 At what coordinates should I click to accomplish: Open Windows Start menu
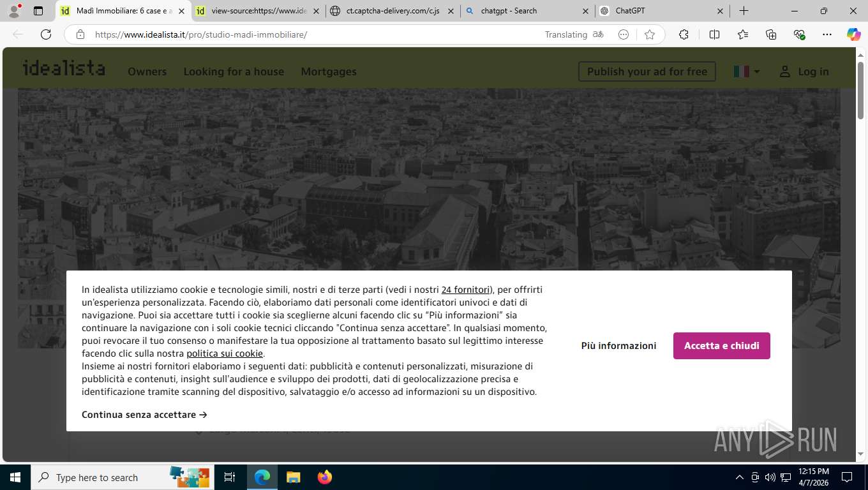click(x=15, y=477)
